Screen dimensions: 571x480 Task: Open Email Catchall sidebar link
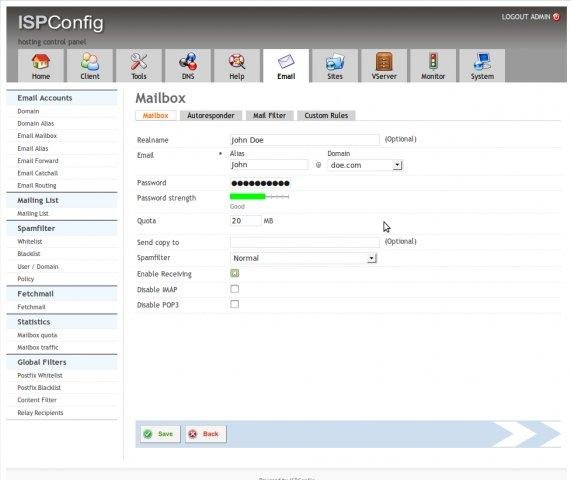[38, 173]
